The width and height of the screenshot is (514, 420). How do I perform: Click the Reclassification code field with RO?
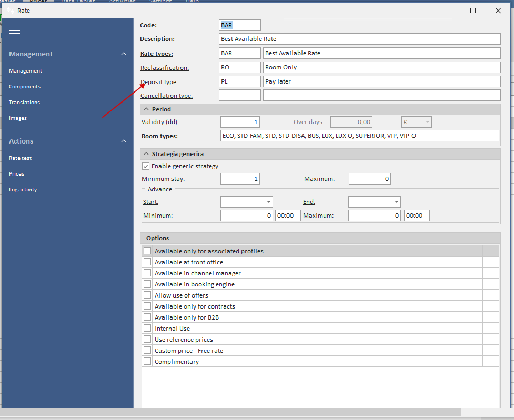pos(240,67)
